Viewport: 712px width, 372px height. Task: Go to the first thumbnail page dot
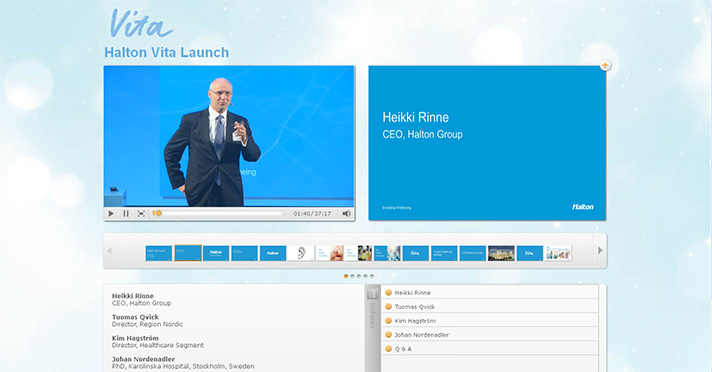346,276
